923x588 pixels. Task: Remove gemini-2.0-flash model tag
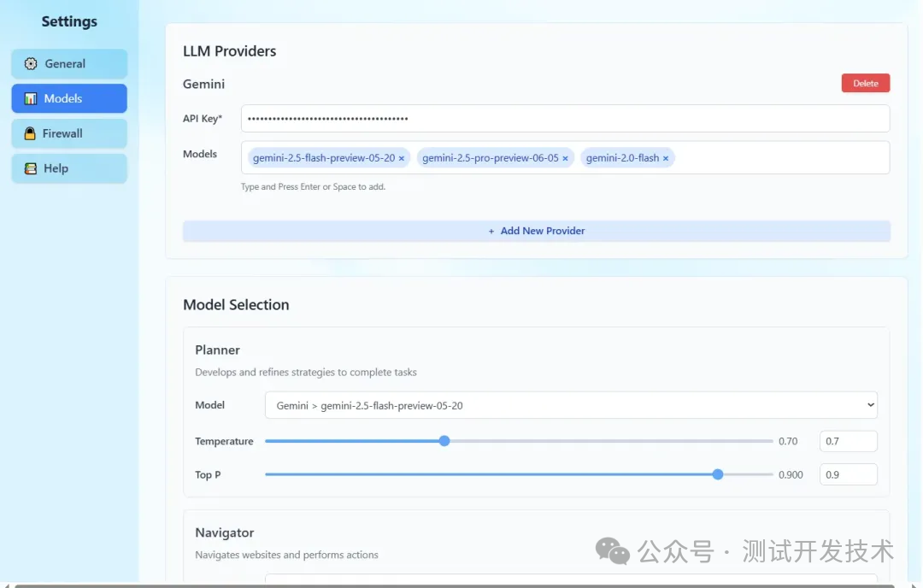(666, 158)
